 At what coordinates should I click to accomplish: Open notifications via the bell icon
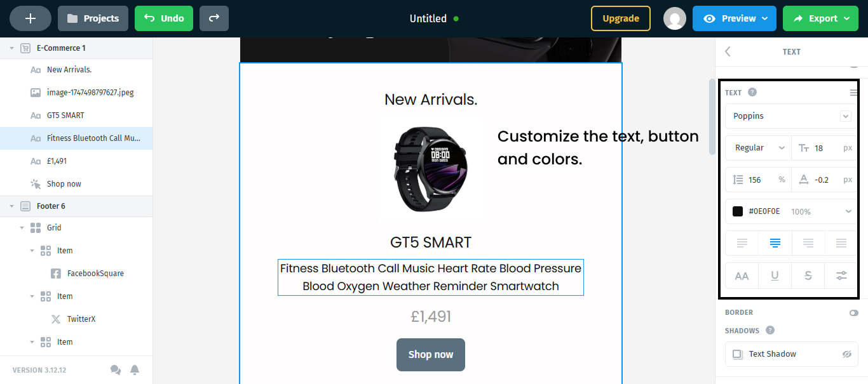pos(135,369)
